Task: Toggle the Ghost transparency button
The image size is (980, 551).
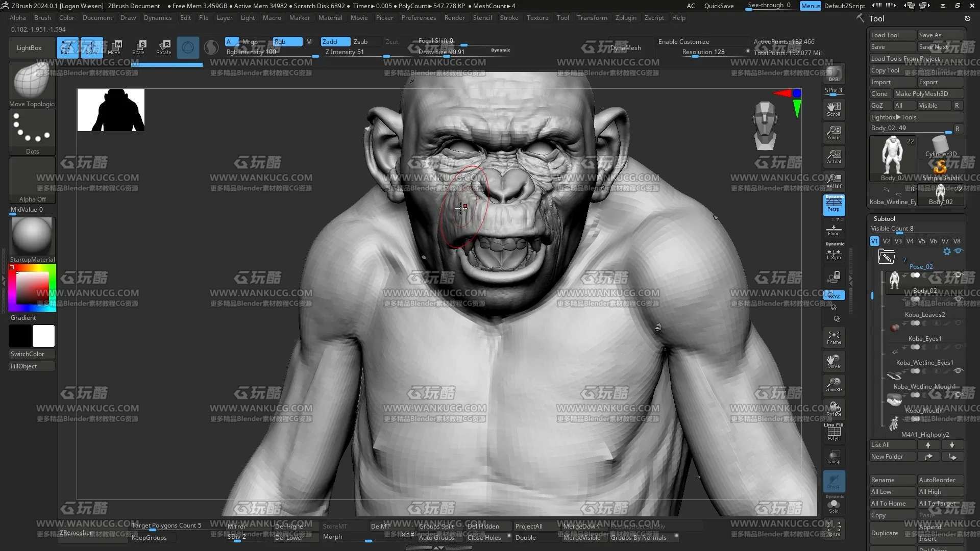Action: coord(834,481)
